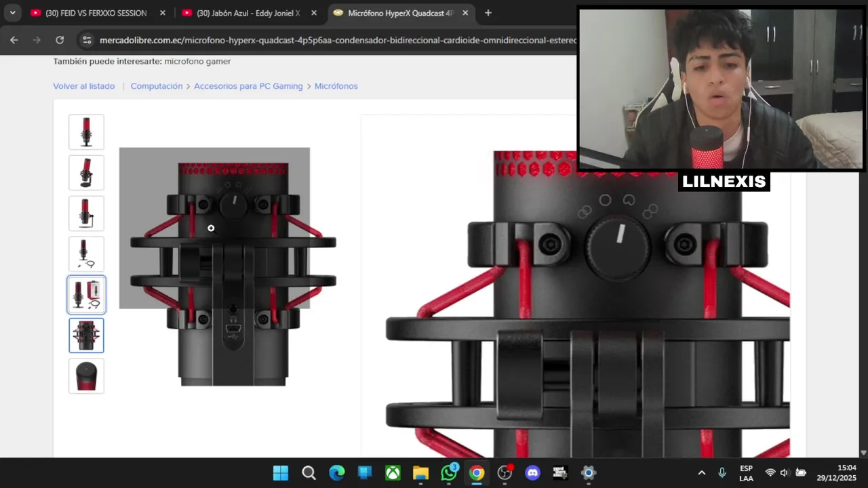Open the 15:04 clock and calendar
868x488 pixels.
[837, 473]
